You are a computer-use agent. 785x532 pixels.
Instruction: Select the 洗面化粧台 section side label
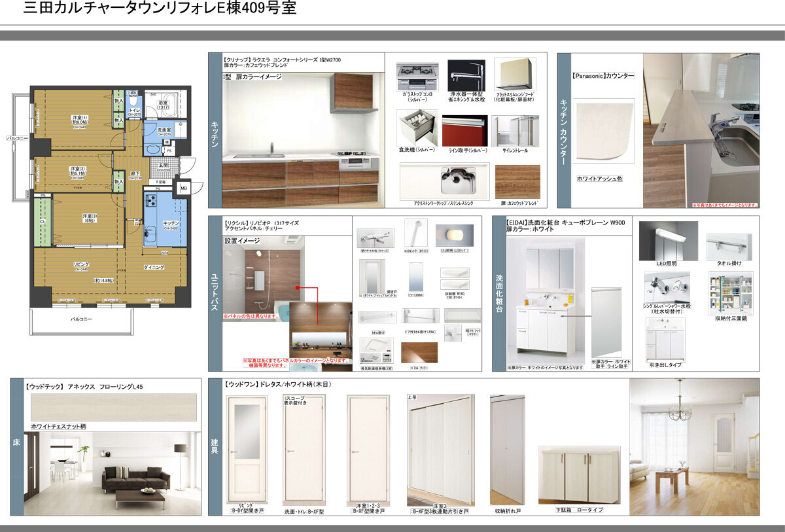pyautogui.click(x=500, y=294)
